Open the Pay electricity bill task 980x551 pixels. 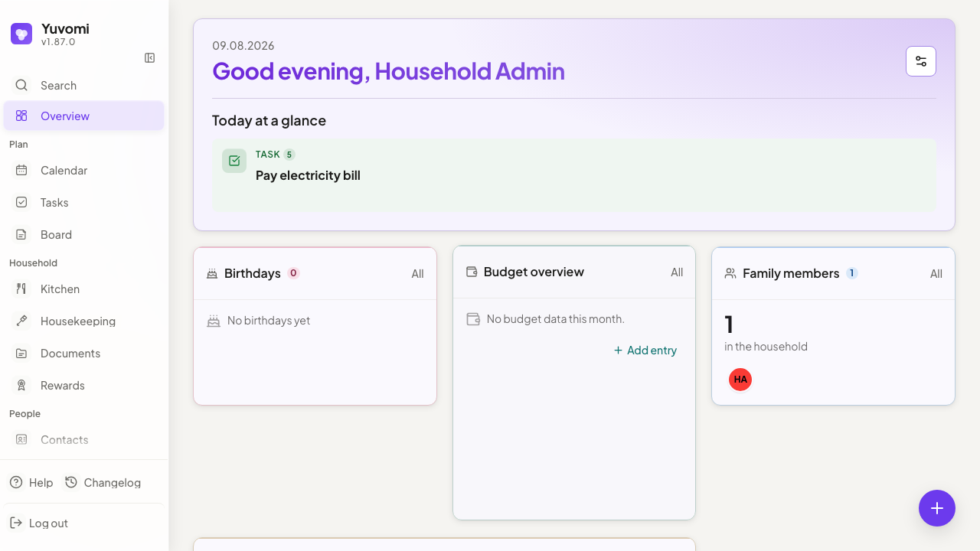[x=574, y=175]
